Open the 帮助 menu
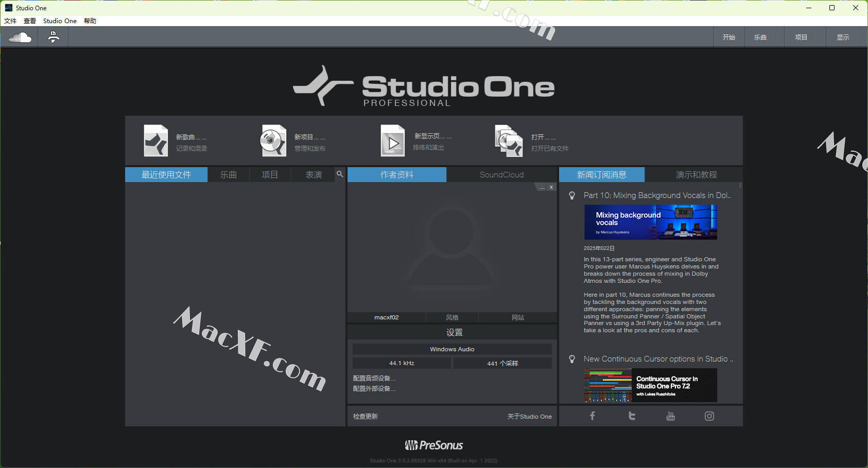The height and width of the screenshot is (468, 868). 90,21
